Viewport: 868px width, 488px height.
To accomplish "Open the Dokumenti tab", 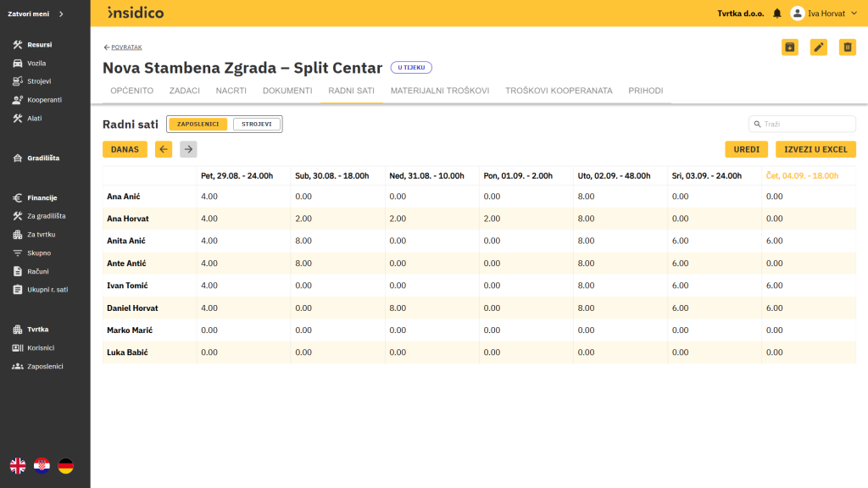I will point(287,91).
